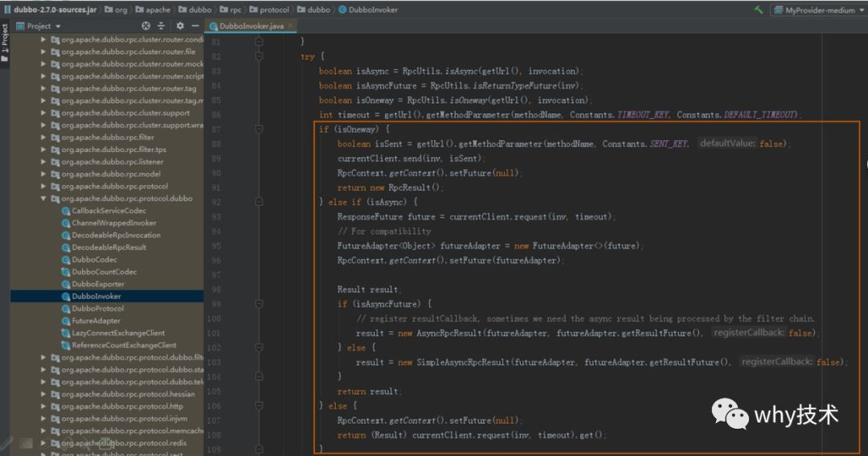This screenshot has height=456, width=868.
Task: Toggle fold marker at line 87
Action: click(x=259, y=129)
